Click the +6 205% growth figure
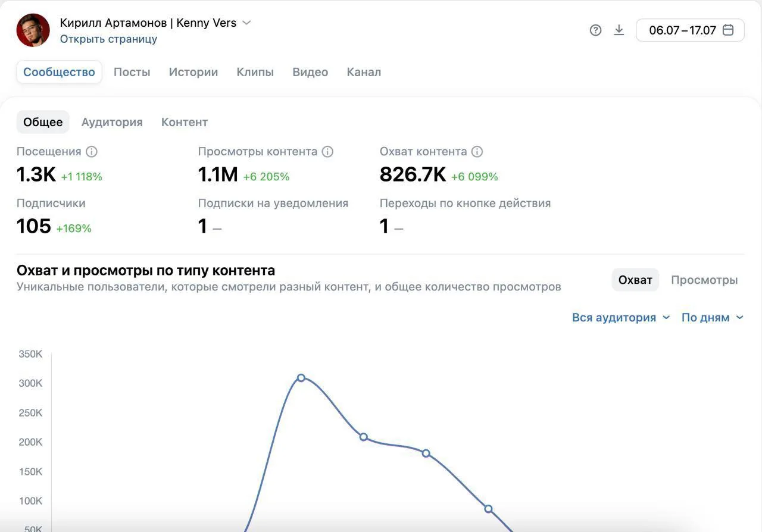Viewport: 762px width, 532px height. tap(266, 177)
